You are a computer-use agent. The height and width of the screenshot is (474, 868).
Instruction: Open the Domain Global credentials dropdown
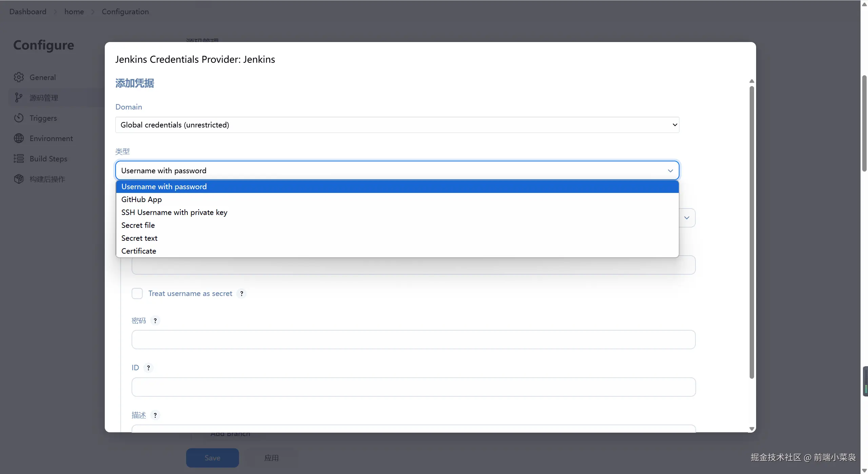[x=397, y=125]
